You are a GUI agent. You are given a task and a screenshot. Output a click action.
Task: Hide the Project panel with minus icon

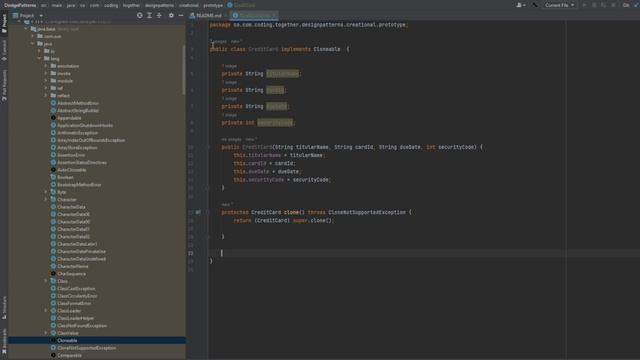point(181,15)
